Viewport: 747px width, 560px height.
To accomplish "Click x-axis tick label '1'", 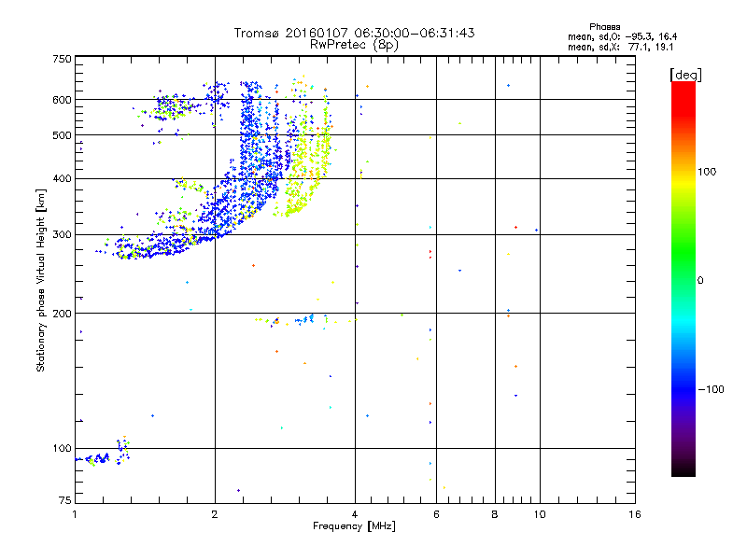I will pos(75,514).
